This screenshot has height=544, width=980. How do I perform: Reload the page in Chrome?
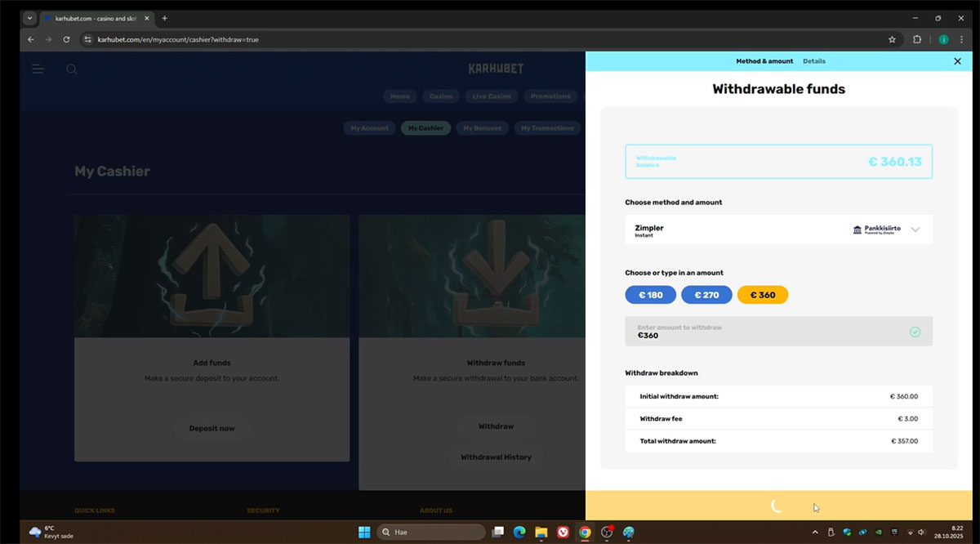pos(66,39)
